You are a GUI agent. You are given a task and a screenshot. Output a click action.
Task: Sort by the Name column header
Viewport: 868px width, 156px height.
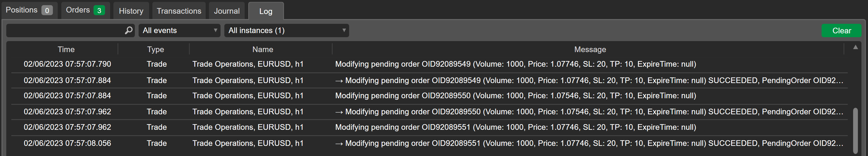coord(263,49)
